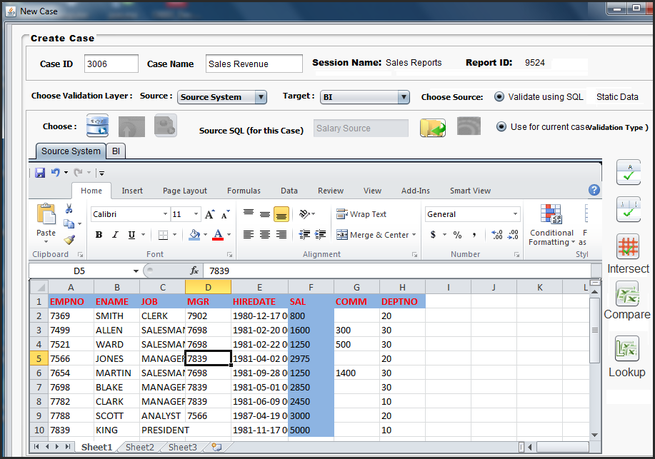Expand the Merge & Center dropdown arrow

click(x=414, y=235)
